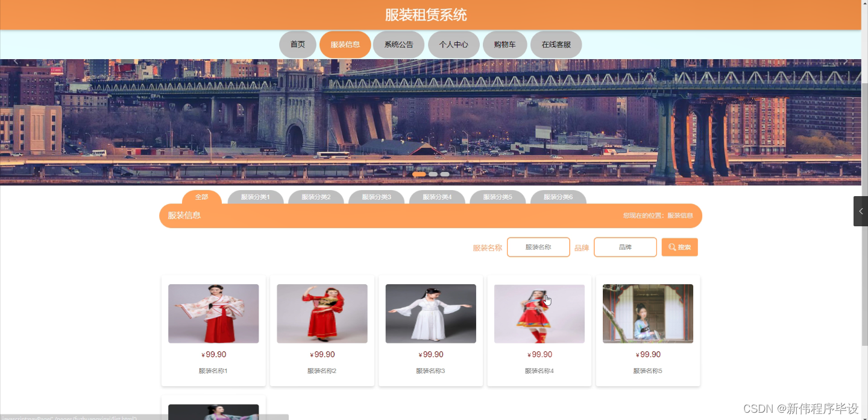
Task: Open the 服装名称3 product image
Action: pos(431,314)
